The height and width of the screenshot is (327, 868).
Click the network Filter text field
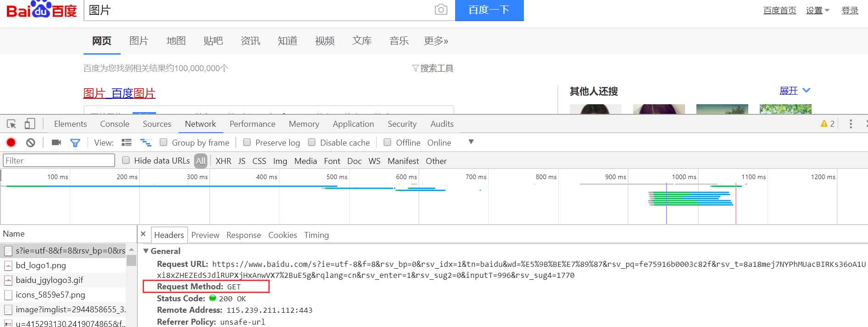point(59,160)
